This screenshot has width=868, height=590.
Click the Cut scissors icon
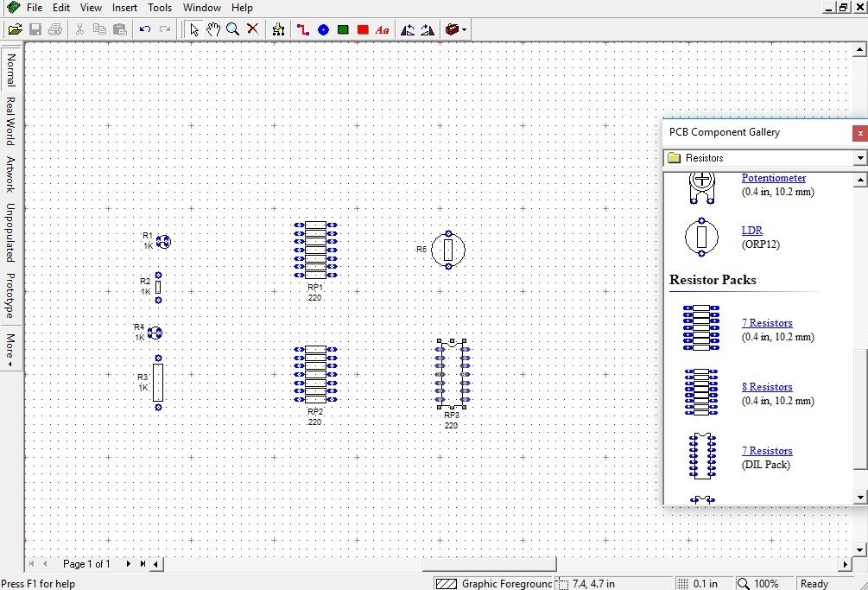(x=79, y=29)
